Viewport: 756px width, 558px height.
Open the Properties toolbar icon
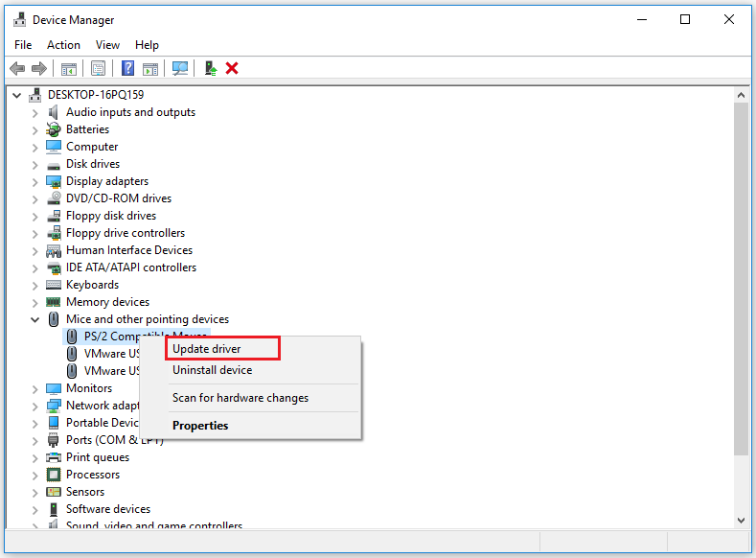tap(98, 68)
